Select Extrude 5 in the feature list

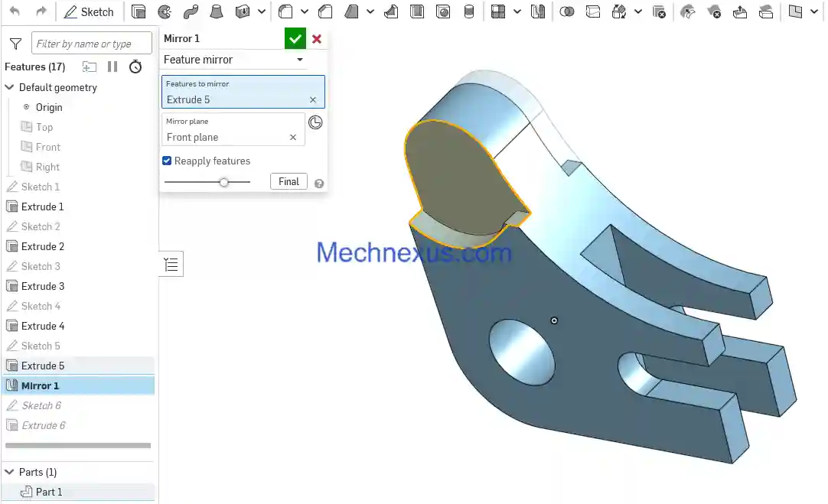43,366
